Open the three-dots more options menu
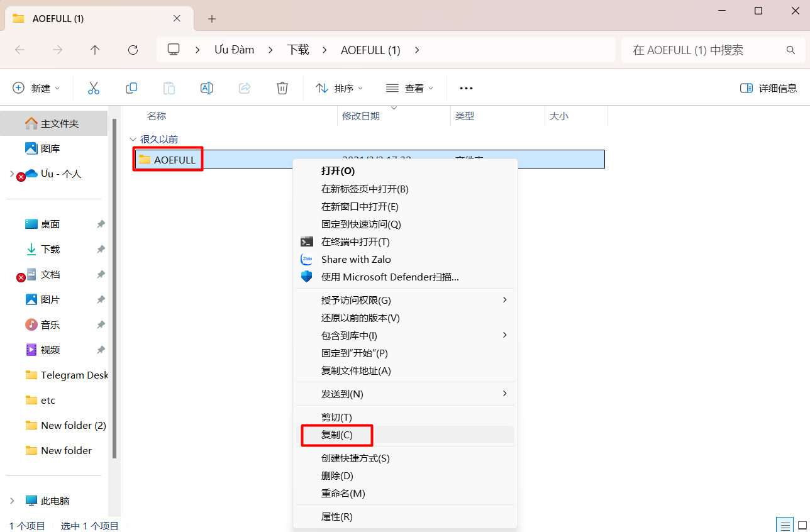Screen dimensions: 810x532 (466, 88)
